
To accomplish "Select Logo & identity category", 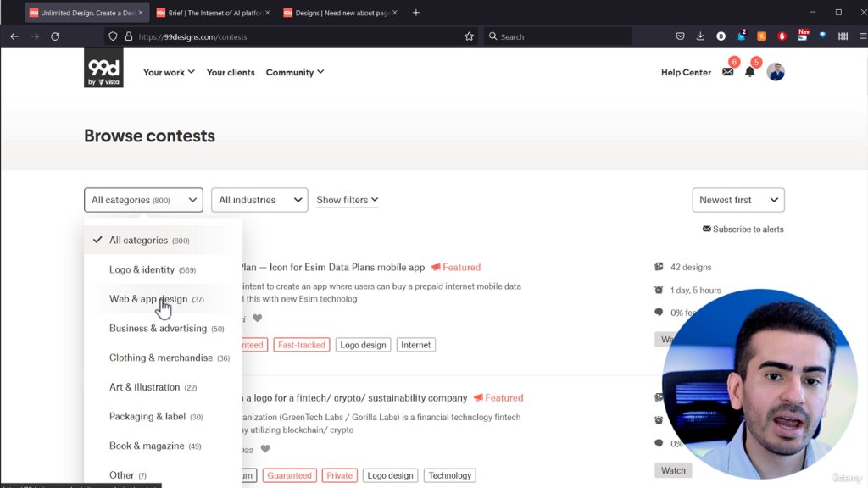I will tap(163, 269).
